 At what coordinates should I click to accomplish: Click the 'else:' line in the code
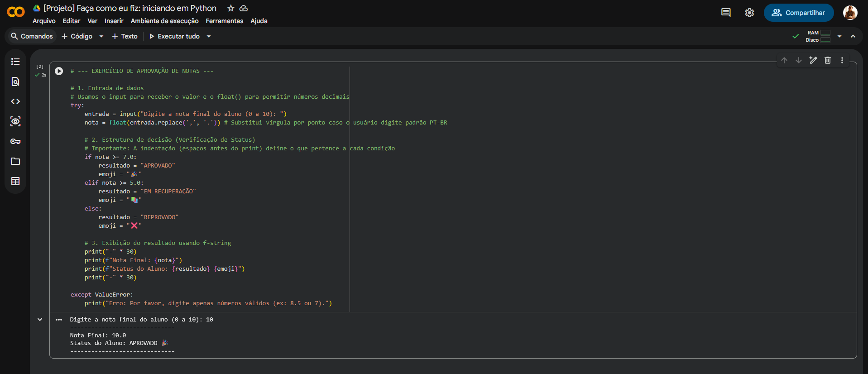pos(93,209)
